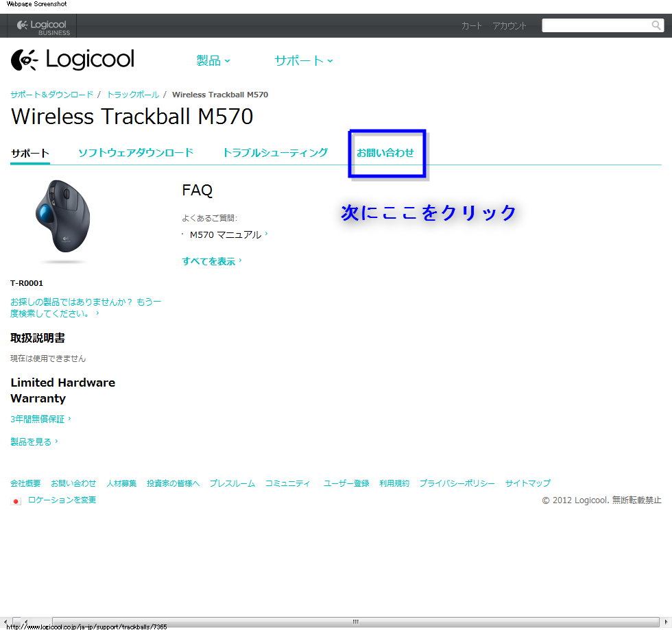Screen dimensions: 672x630
Task: Click the search magnifier icon
Action: (x=656, y=25)
